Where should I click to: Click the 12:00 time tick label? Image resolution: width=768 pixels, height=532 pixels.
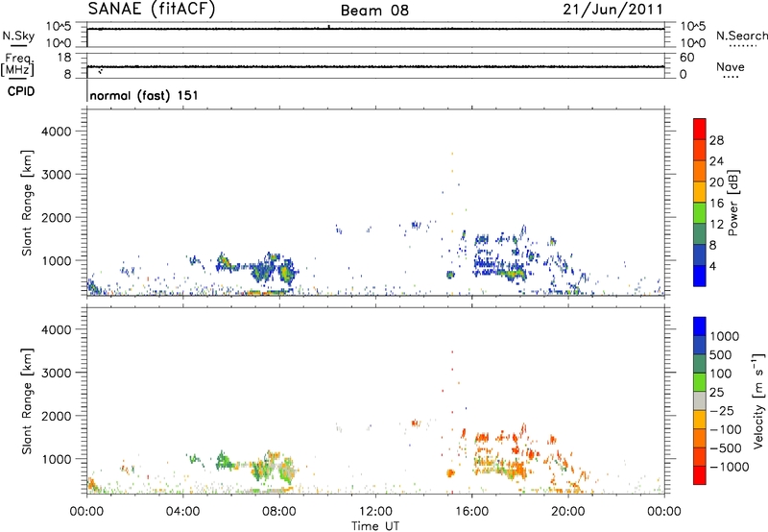click(375, 512)
